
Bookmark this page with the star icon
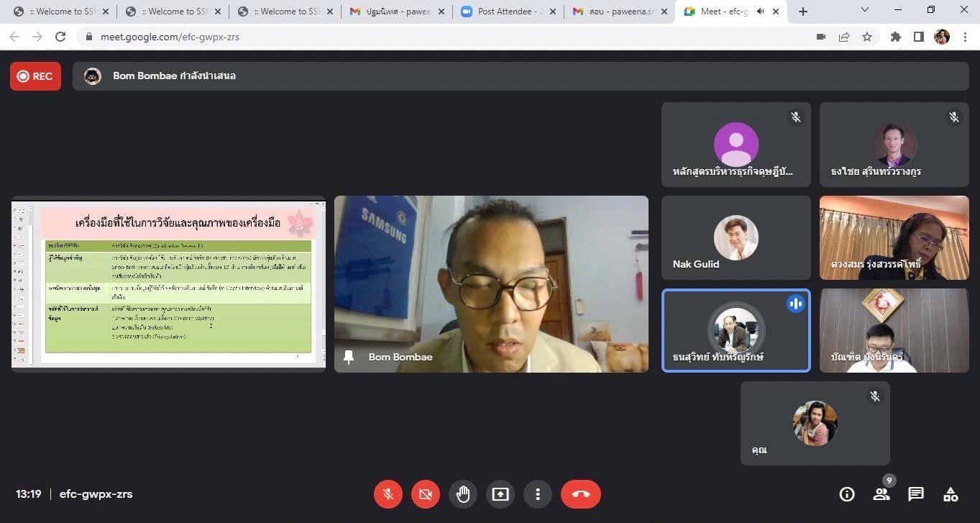point(867,37)
